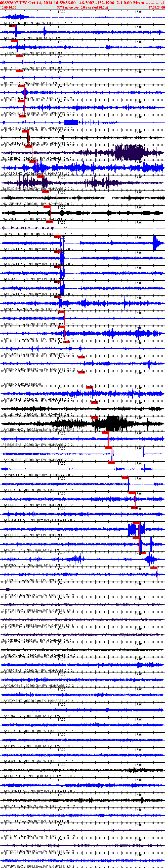Click start time 16:59:16.00 label
Image resolution: width=165 pixels, height=868 pixels.
[8, 7]
